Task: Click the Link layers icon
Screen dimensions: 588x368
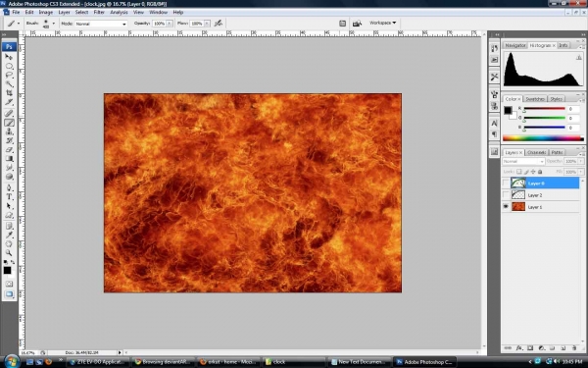Action: (508, 348)
